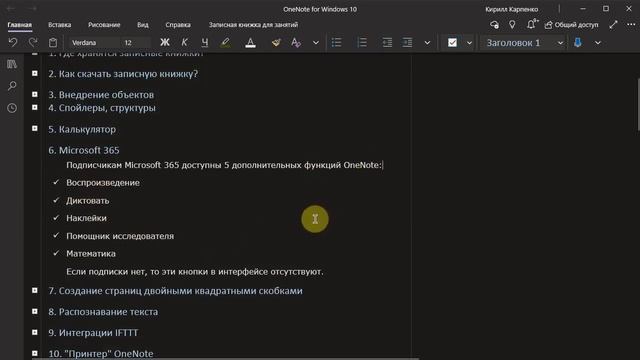This screenshot has height=360, width=640.
Task: Apply the text highlight marker
Action: (x=225, y=42)
